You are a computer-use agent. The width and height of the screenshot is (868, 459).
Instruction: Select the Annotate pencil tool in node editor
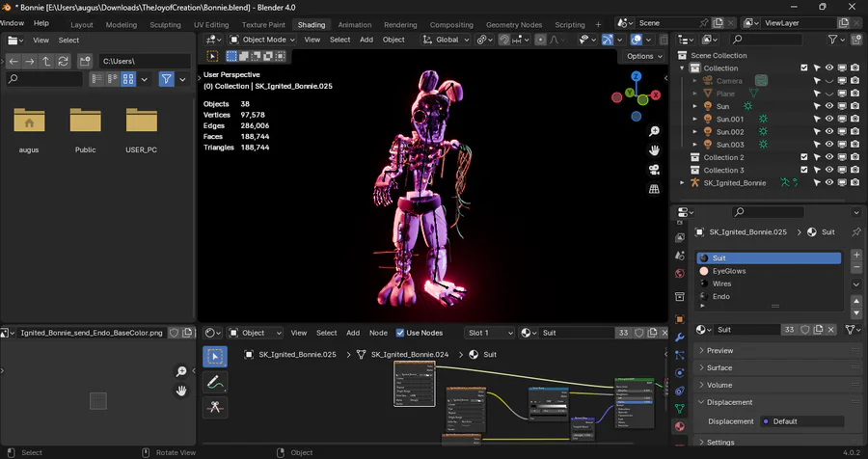coord(215,382)
